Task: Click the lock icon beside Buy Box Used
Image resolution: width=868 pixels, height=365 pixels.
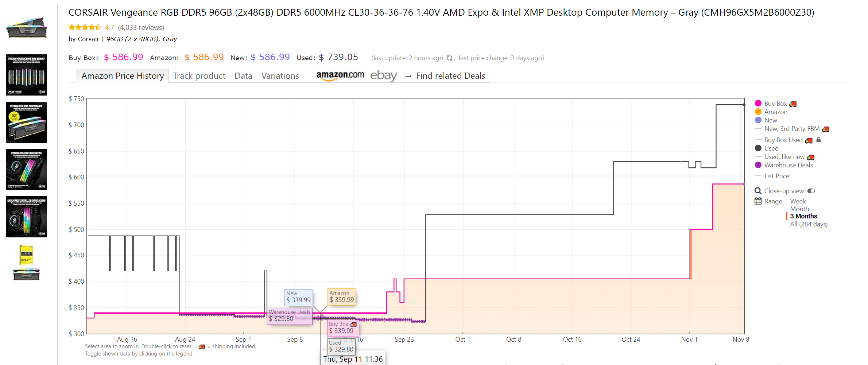Action: 818,140
